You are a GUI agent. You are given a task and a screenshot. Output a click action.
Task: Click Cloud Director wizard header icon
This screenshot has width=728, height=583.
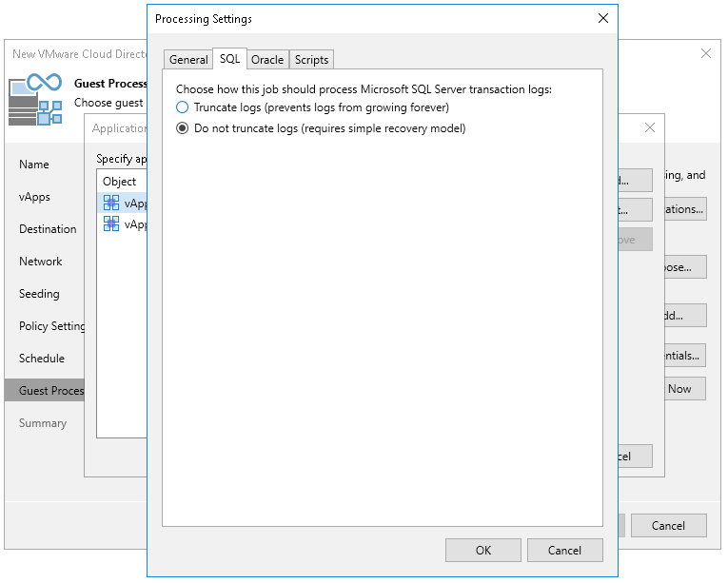pos(35,99)
